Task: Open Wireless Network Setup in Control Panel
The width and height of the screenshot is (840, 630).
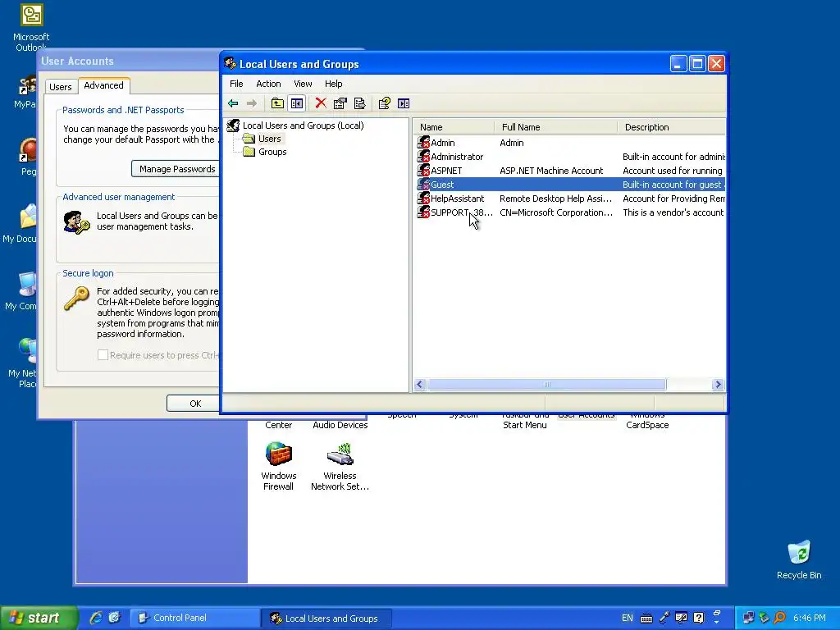Action: pos(340,466)
